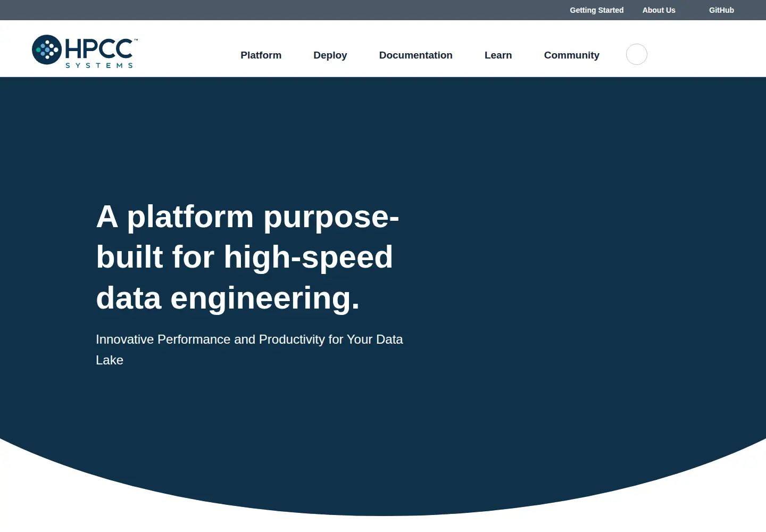Open the Documentation menu

coord(415,55)
